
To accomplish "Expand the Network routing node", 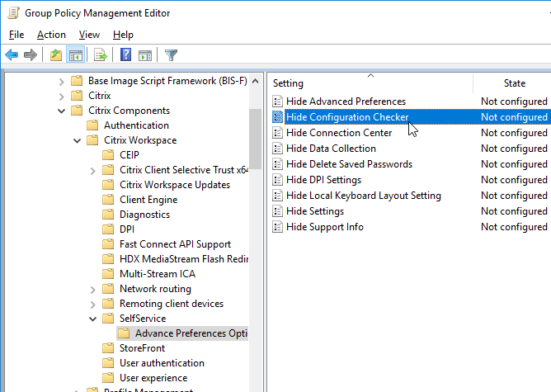I will pyautogui.click(x=92, y=290).
